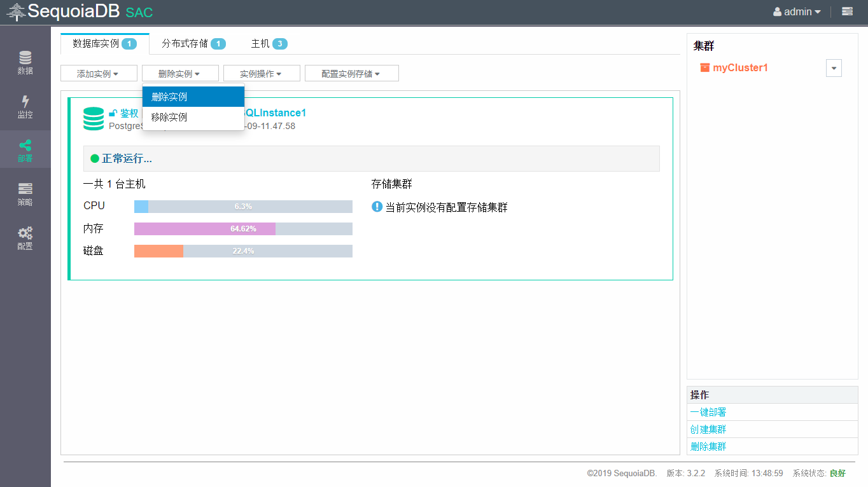The image size is (868, 487).
Task: Open the 配置实例存储 dropdown
Action: (351, 74)
